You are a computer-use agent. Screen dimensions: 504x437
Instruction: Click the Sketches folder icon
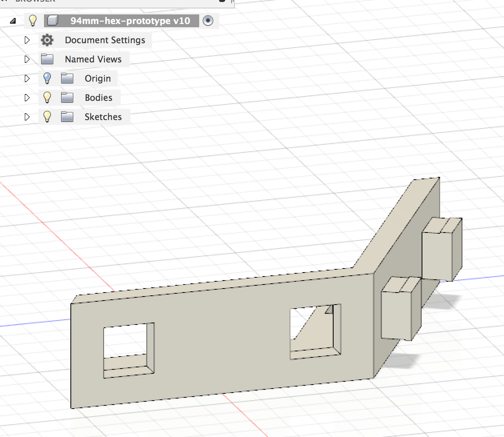pos(67,116)
